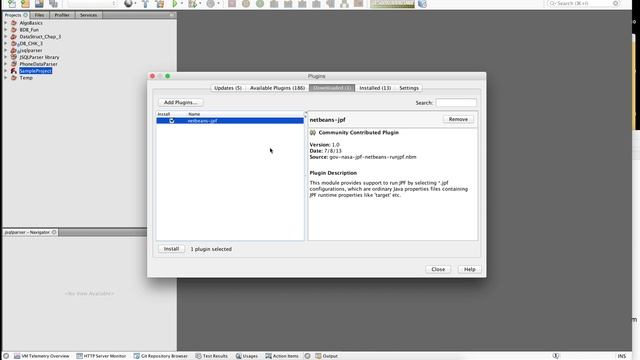Click the INS indicator in status bar
Image resolution: width=640 pixels, height=360 pixels.
pyautogui.click(x=621, y=356)
